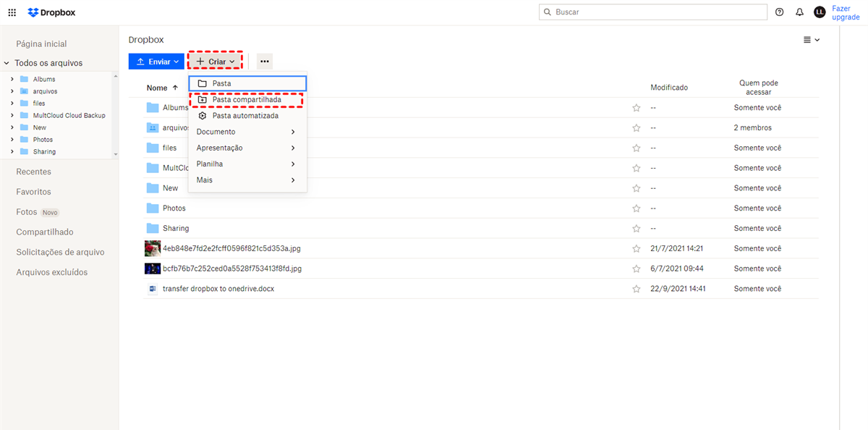Expand the arquivos tree item in sidebar
Viewport: 868px width, 430px height.
click(x=12, y=91)
